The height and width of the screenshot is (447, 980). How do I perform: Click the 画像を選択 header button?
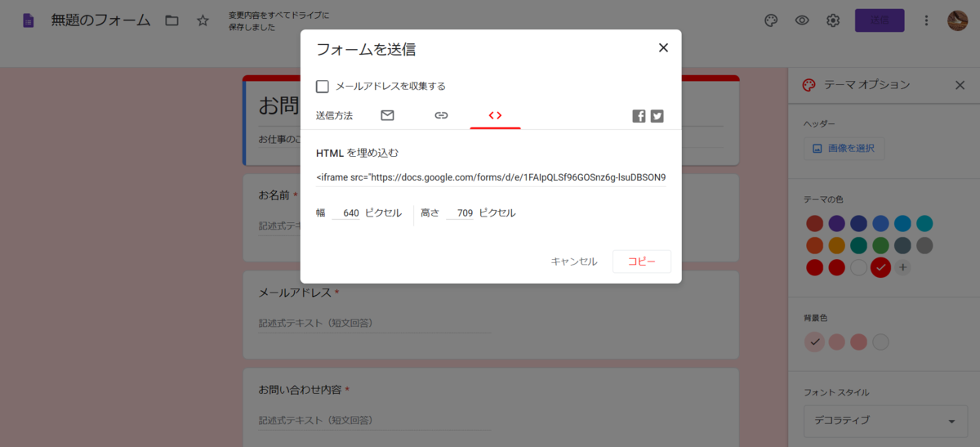(x=844, y=149)
